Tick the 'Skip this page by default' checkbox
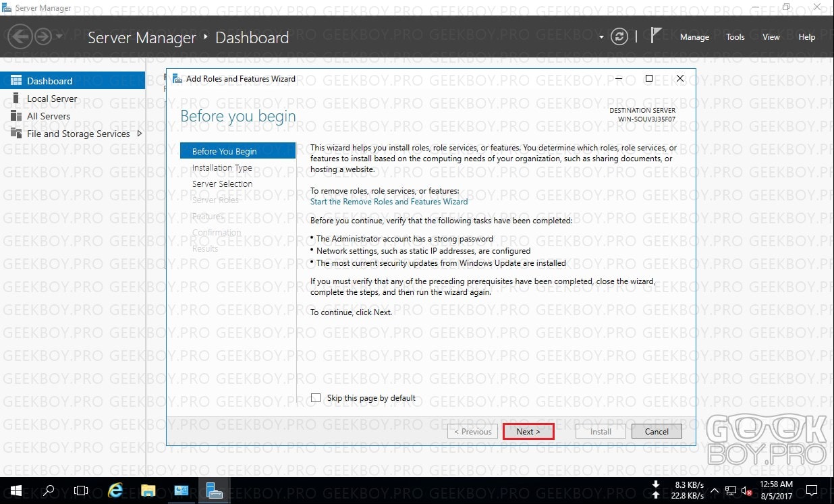The image size is (834, 504). coord(316,398)
